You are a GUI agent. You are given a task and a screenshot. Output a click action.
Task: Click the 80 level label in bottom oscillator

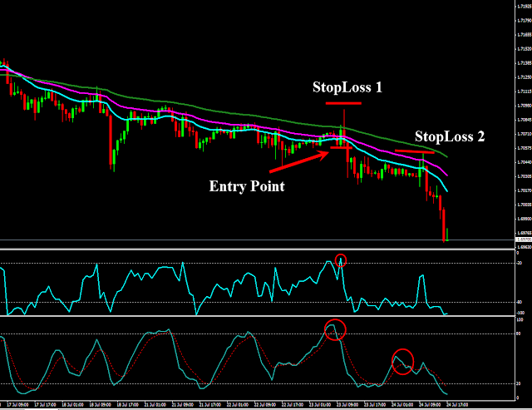tap(519, 334)
